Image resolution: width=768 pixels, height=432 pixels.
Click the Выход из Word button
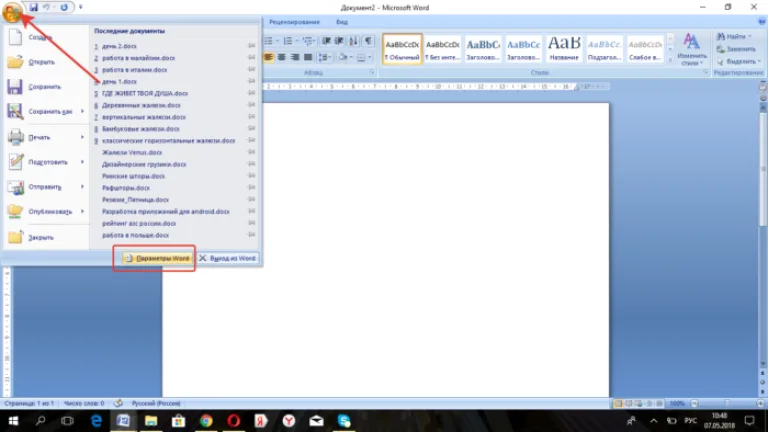[228, 258]
